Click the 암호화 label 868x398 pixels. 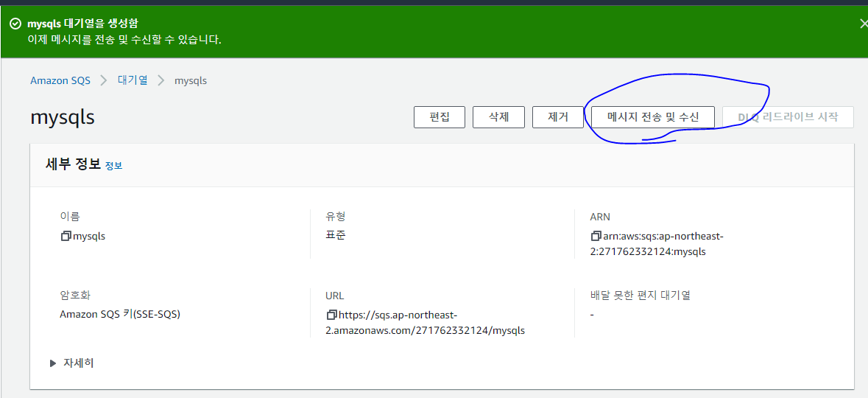[75, 296]
